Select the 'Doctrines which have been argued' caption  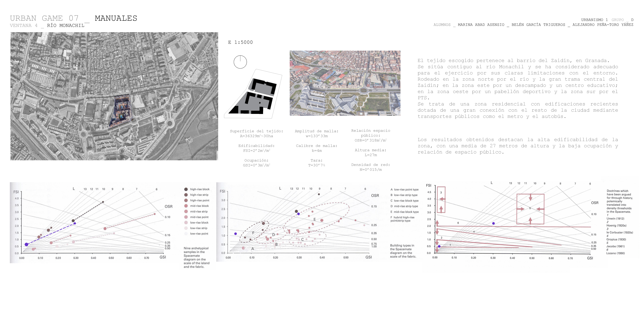coord(620,201)
